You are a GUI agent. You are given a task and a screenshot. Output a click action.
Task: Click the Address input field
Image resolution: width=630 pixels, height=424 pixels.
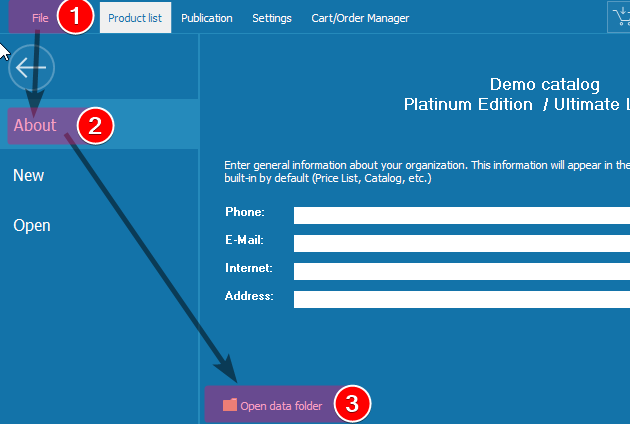[x=462, y=299]
